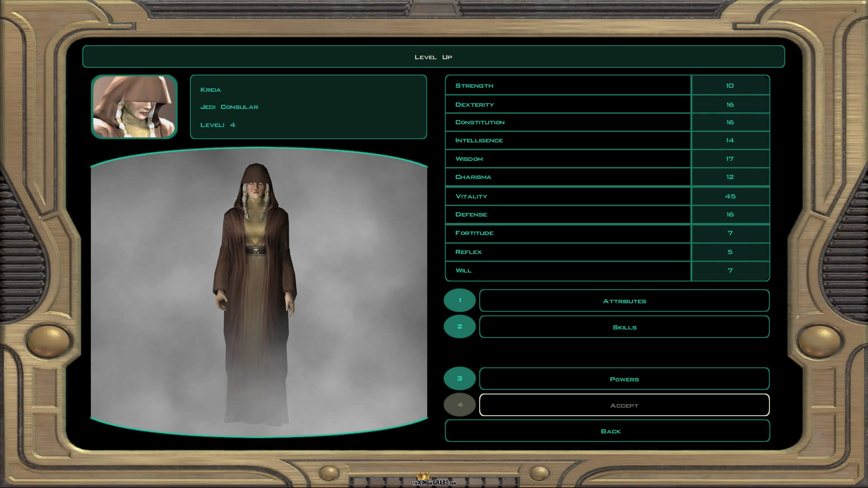Select the Strength attribute row
The height and width of the screenshot is (488, 868).
568,85
